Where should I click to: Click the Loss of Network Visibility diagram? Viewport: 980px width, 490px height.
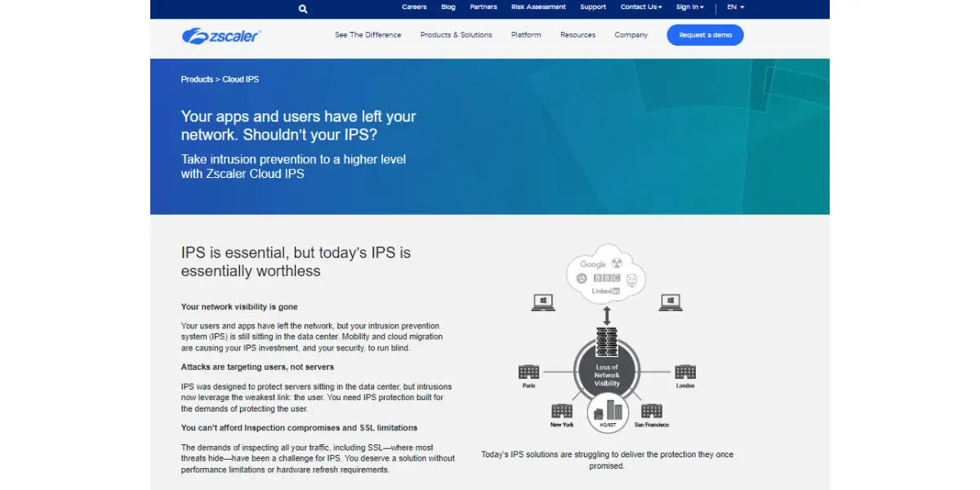click(607, 339)
